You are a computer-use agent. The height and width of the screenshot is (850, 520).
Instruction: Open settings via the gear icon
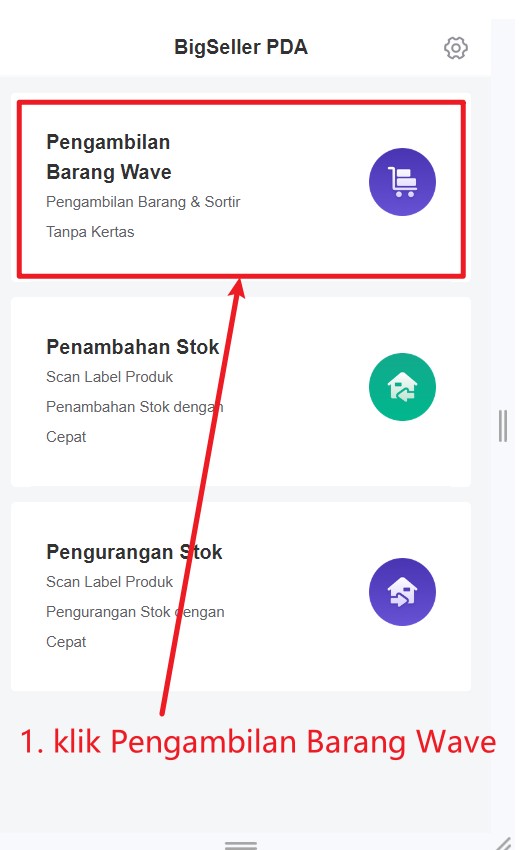point(455,48)
